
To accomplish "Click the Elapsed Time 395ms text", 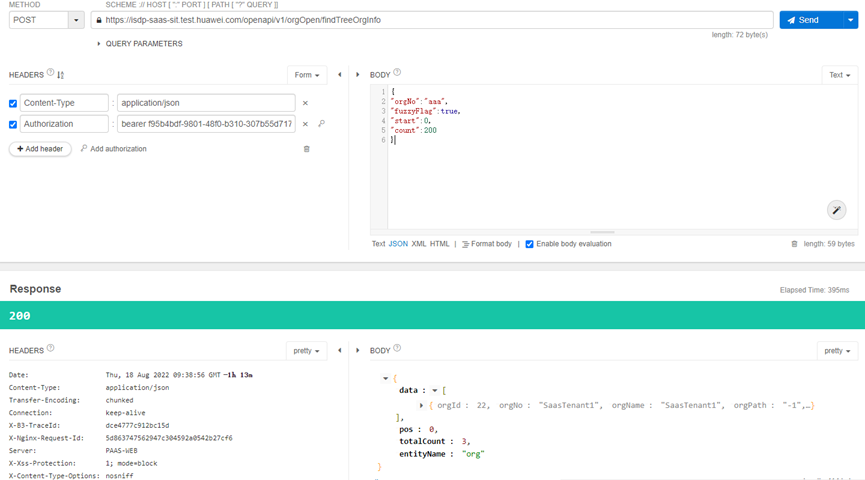I will coord(814,290).
